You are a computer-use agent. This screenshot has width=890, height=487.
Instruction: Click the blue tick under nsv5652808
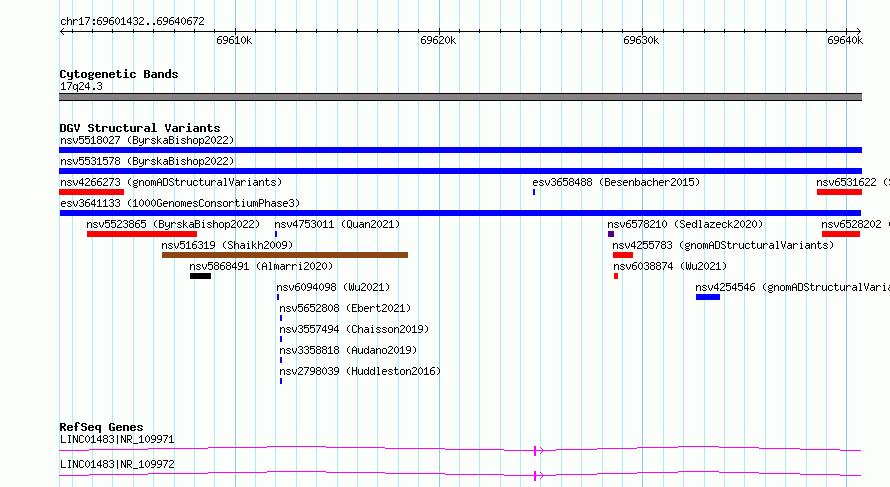[x=281, y=318]
